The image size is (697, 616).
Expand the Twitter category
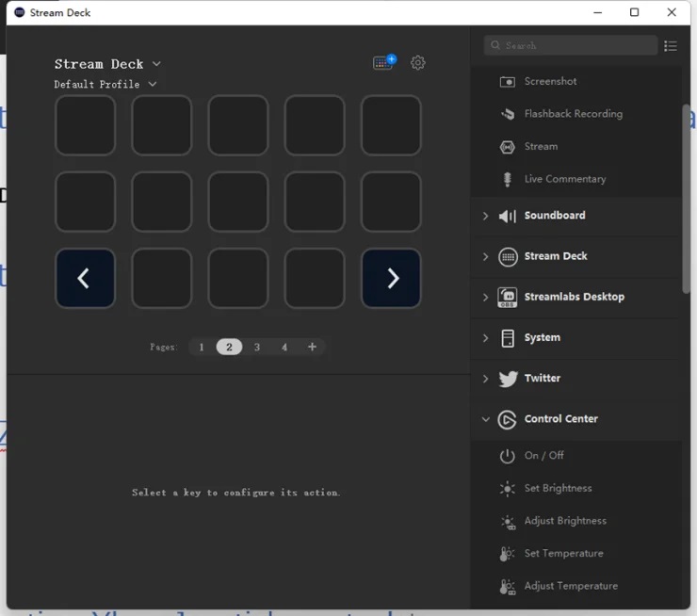pyautogui.click(x=485, y=379)
